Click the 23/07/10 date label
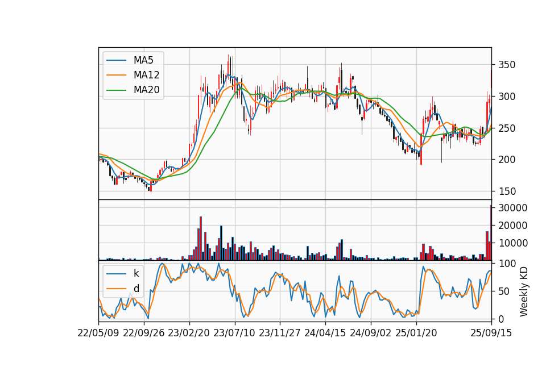This screenshot has height=392, width=546. coord(234,333)
